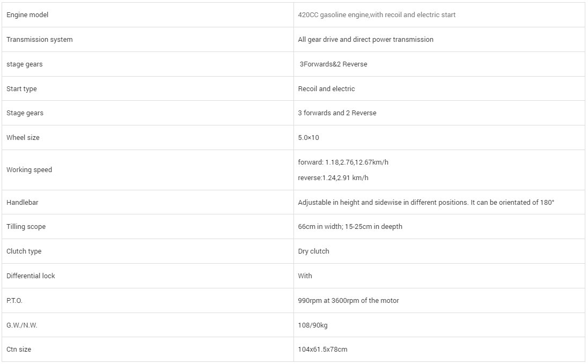
Task: Click the 66cm in width tilling scope value
Action: [350, 227]
